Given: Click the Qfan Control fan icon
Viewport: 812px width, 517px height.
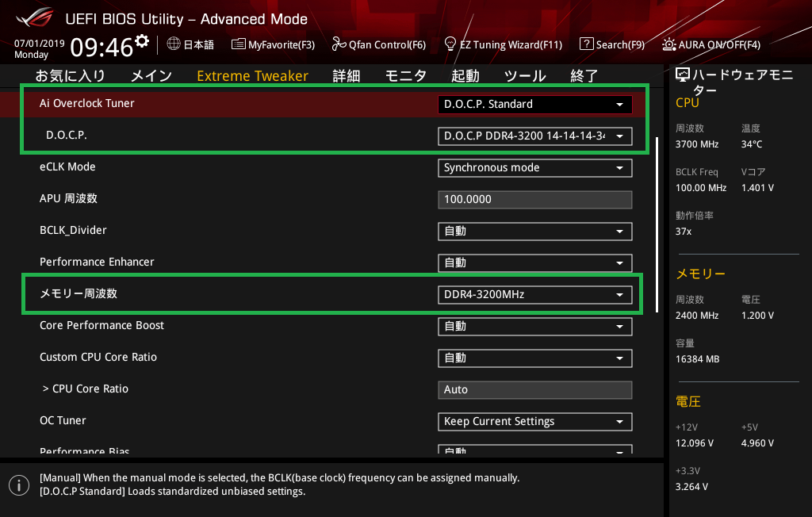Looking at the screenshot, I should click(339, 44).
